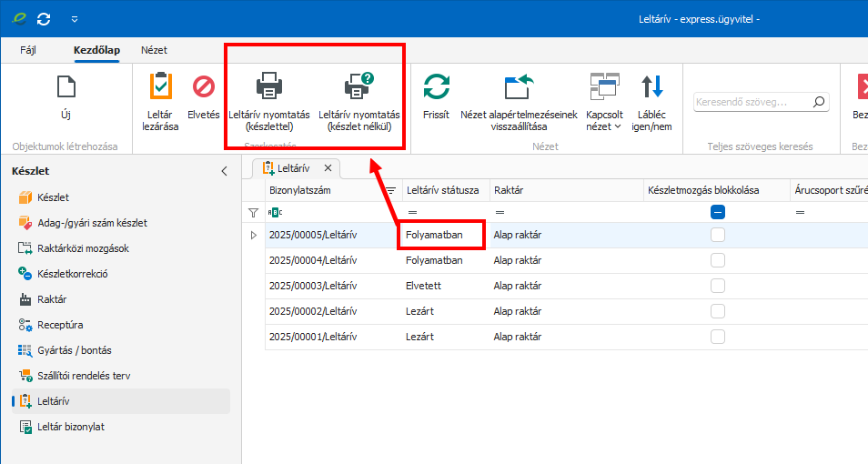
Task: Close the Leltárív document tab
Action: coord(328,168)
